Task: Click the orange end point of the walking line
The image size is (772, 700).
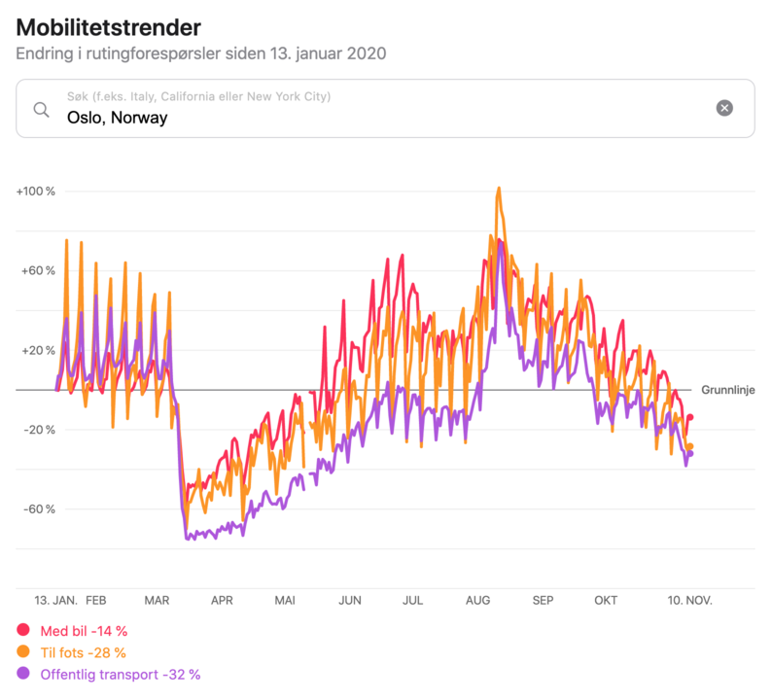Action: click(689, 446)
